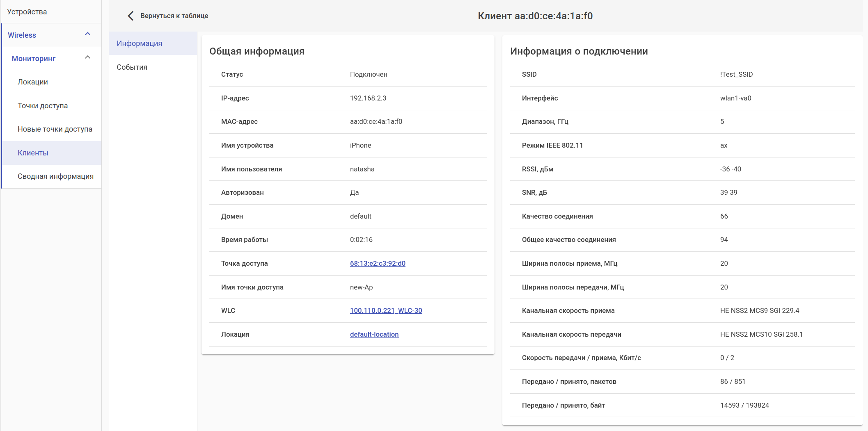Go to Новые точки доступа
The width and height of the screenshot is (868, 431).
click(x=55, y=129)
